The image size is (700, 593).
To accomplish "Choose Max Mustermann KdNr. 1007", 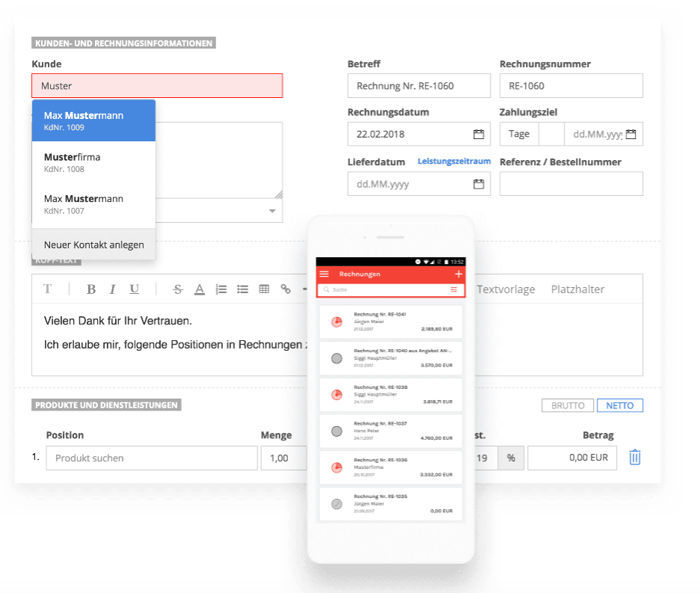I will pos(93,204).
